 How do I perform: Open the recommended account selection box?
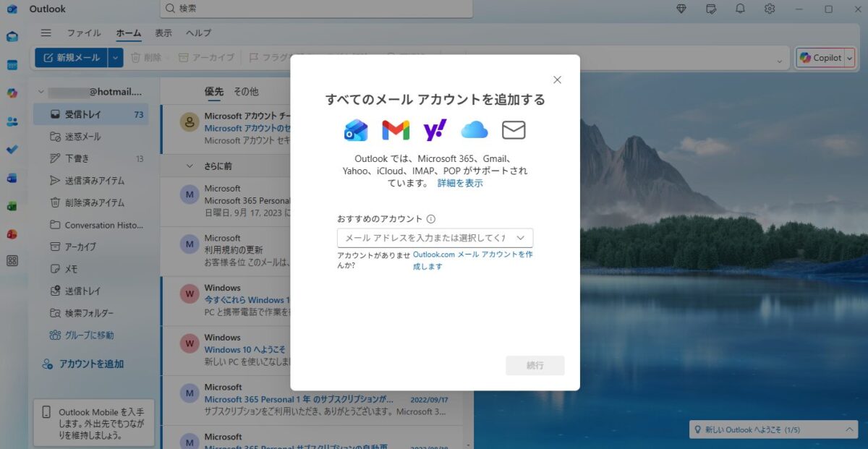434,237
